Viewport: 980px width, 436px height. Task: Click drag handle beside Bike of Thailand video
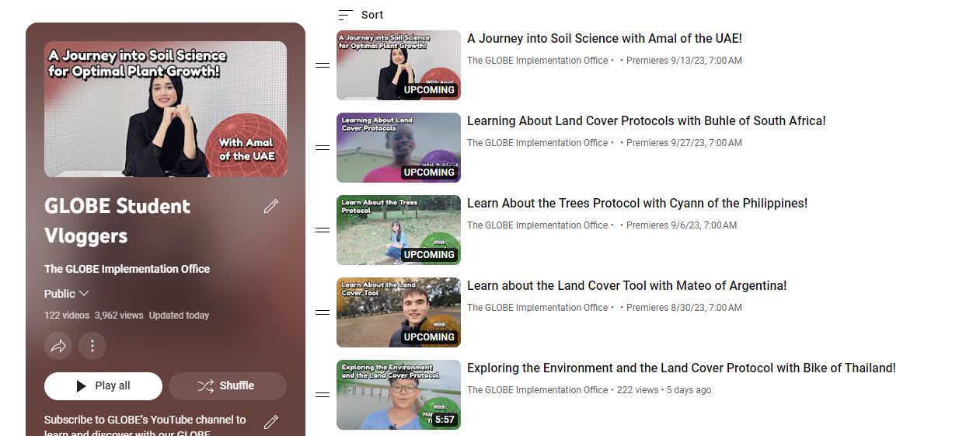[x=323, y=395]
